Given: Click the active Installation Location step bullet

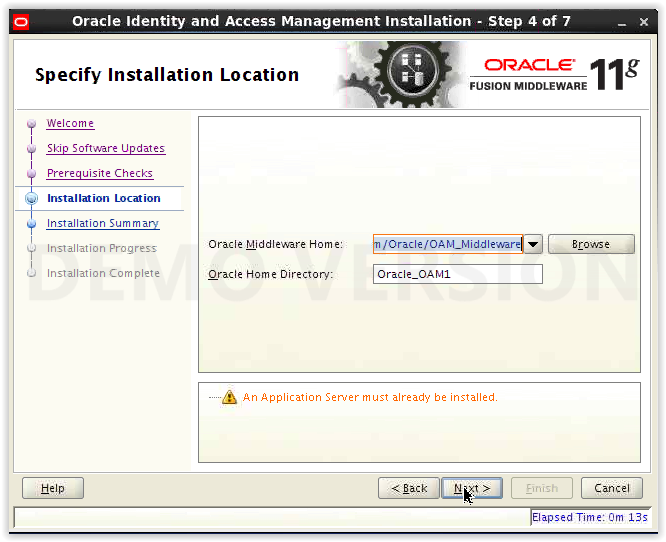Looking at the screenshot, I should pyautogui.click(x=31, y=198).
